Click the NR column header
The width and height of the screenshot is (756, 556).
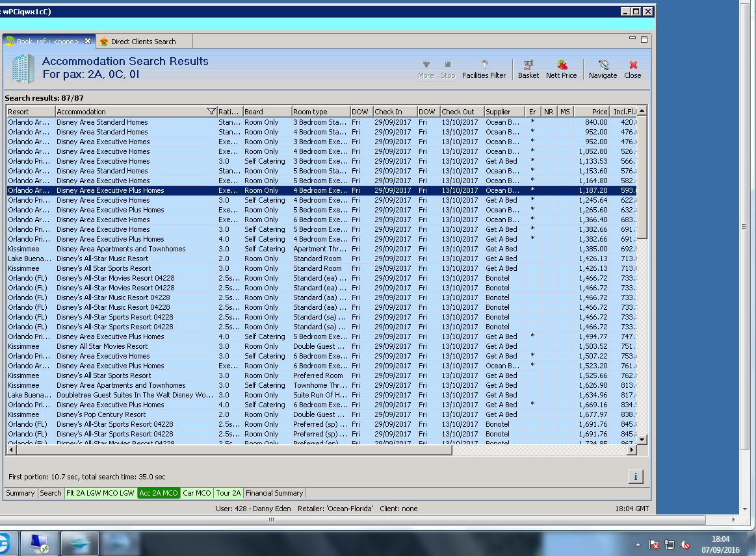549,111
